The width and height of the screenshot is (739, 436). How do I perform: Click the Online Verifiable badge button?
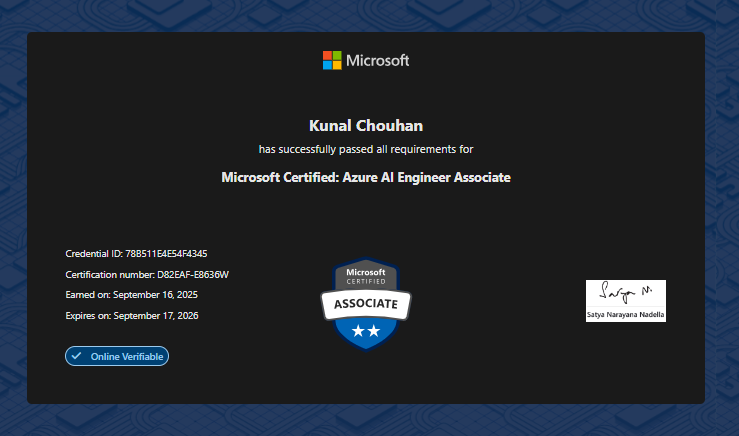[117, 356]
